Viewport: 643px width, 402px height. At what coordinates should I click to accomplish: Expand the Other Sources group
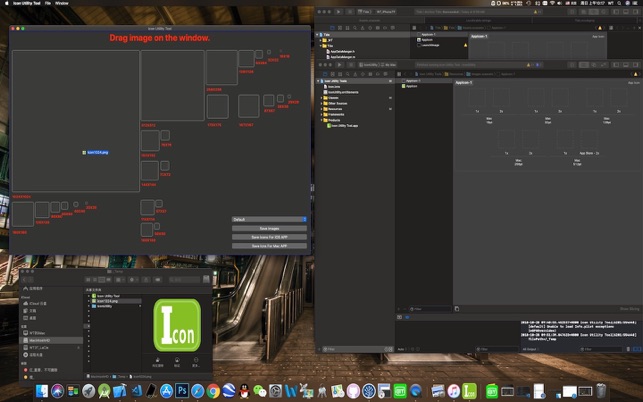322,103
